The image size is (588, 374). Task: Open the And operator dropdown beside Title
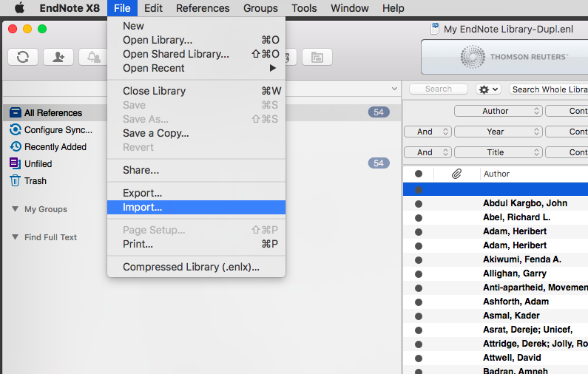428,152
